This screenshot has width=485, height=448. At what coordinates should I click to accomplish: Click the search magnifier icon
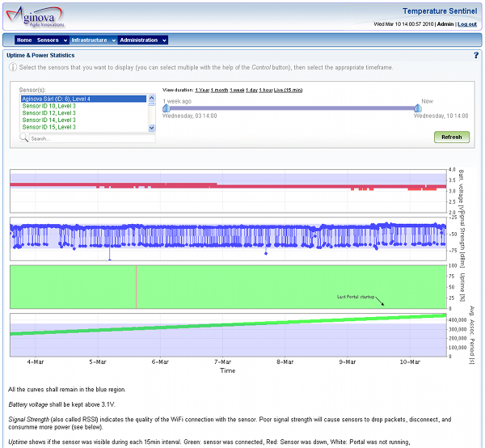pos(24,138)
